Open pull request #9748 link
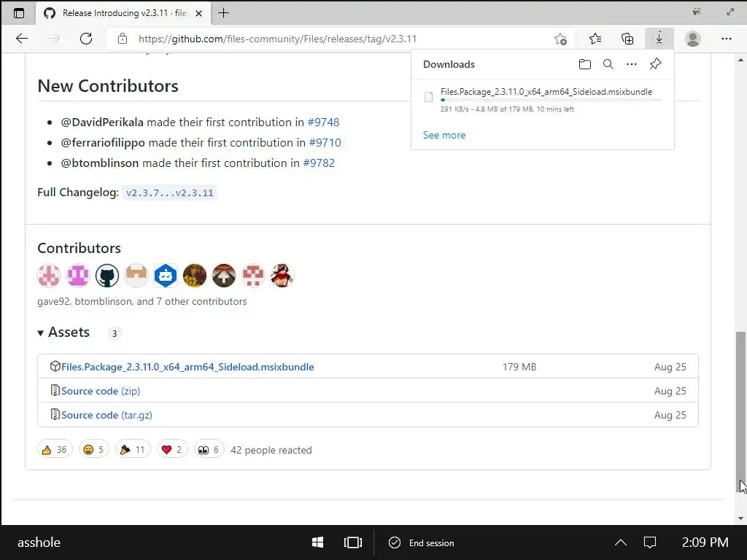 point(323,122)
